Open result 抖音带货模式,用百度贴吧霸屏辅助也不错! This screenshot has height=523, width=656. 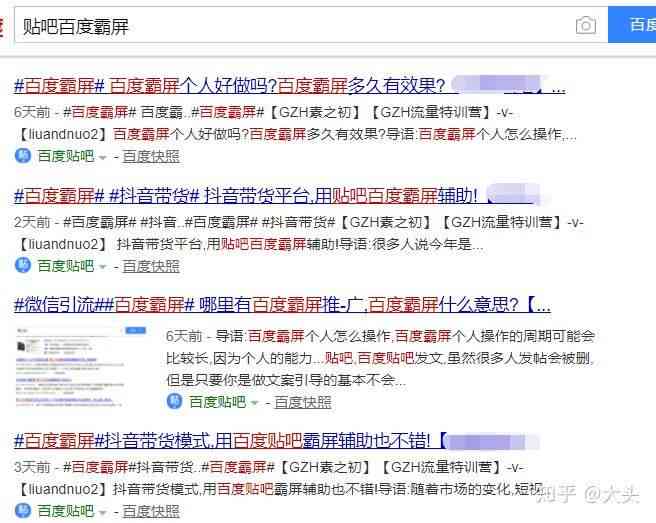tap(276, 441)
